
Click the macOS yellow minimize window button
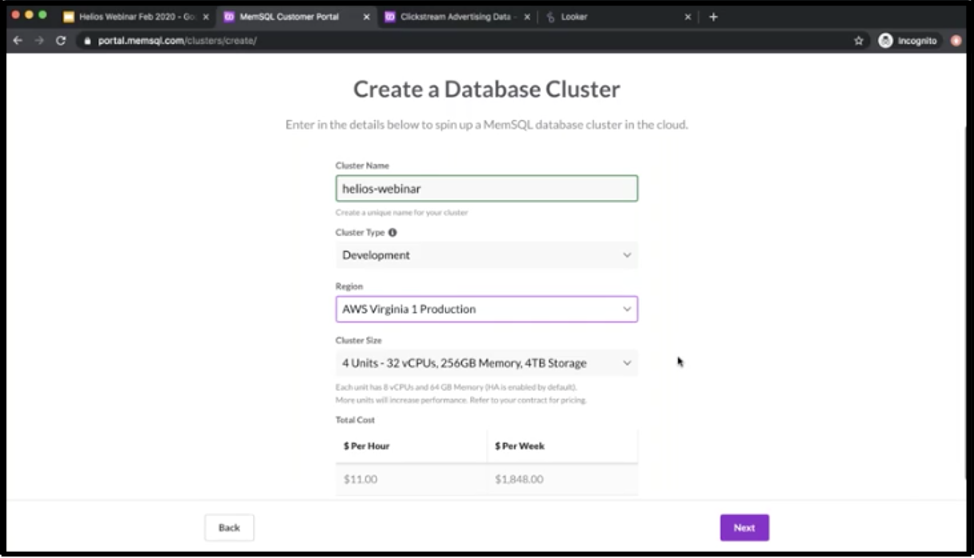coord(29,14)
